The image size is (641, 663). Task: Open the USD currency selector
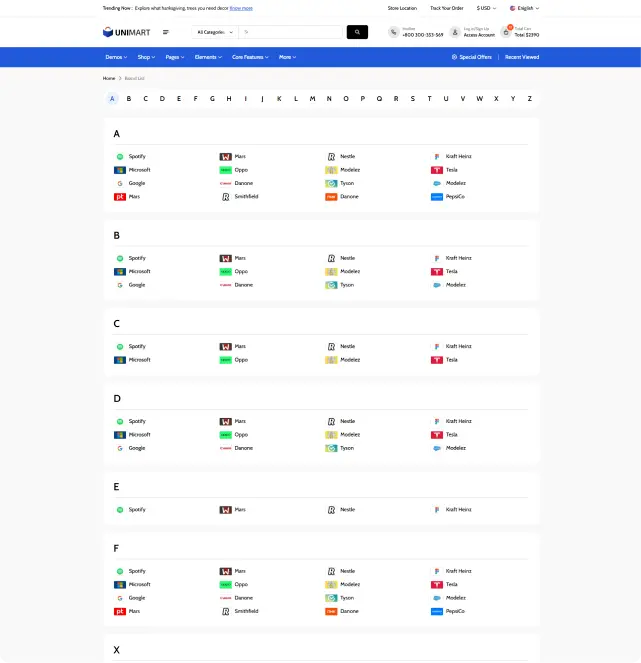[485, 7]
